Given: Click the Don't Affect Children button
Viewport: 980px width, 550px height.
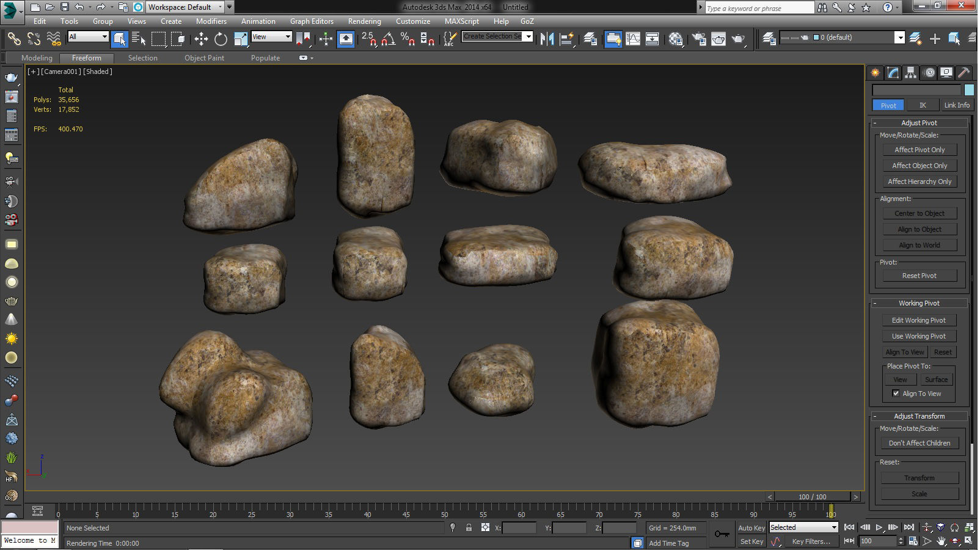Looking at the screenshot, I should pyautogui.click(x=920, y=443).
